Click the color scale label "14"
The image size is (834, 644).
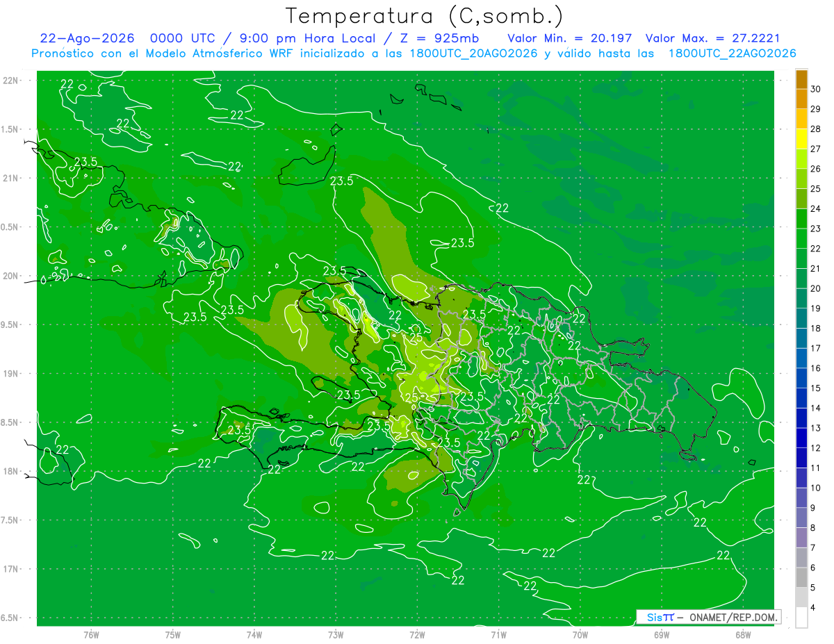[x=816, y=408]
